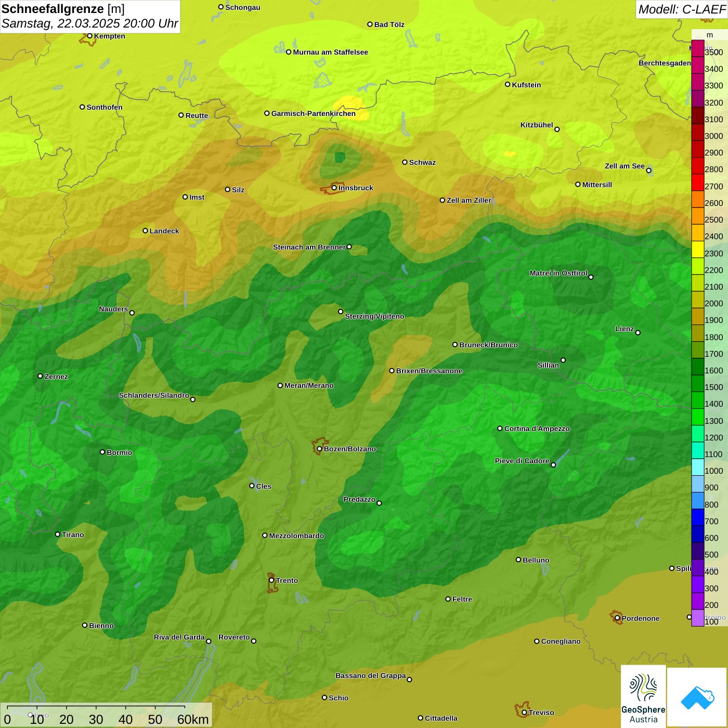Viewport: 728px width, 728px height.
Task: Select the Bormio location dot
Action: [102, 452]
